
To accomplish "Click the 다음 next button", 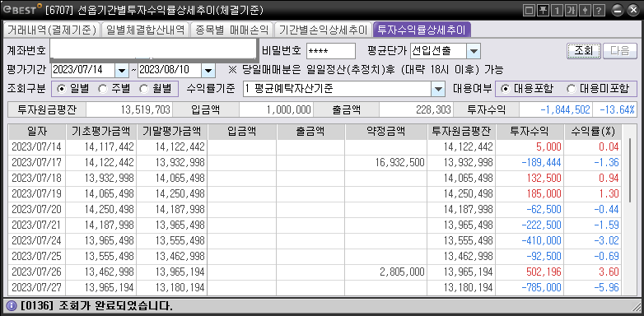I will (619, 51).
